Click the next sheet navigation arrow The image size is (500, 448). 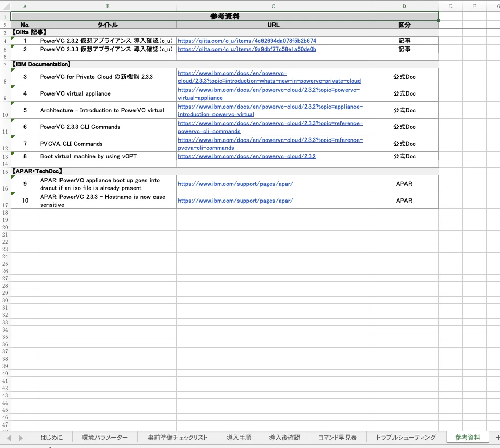pyautogui.click(x=21, y=438)
